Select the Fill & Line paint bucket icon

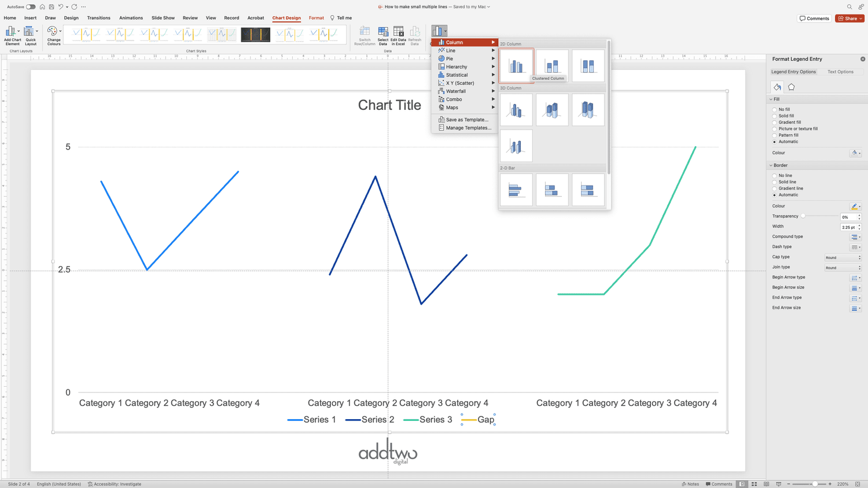click(776, 87)
